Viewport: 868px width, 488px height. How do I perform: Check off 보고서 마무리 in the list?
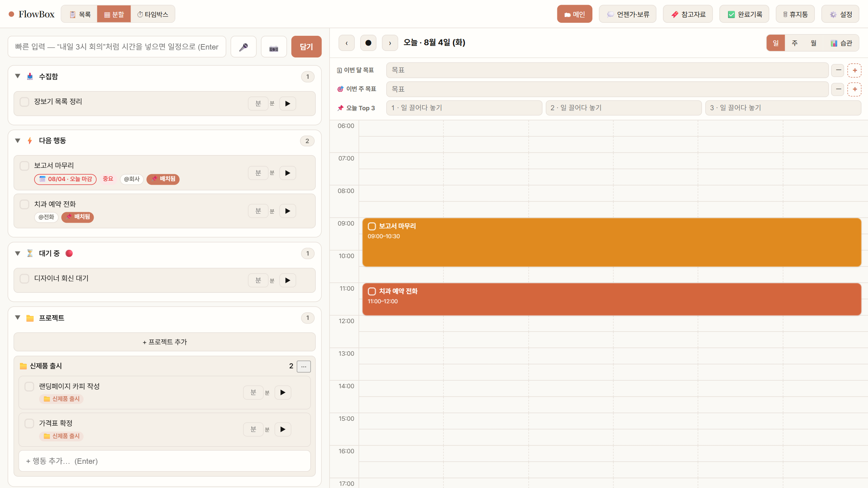point(25,166)
